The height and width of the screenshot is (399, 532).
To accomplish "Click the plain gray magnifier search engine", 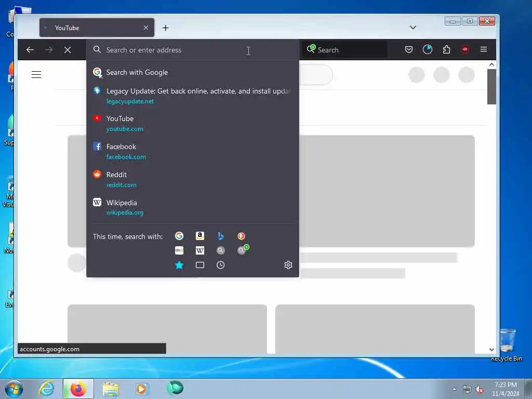I will click(x=220, y=250).
